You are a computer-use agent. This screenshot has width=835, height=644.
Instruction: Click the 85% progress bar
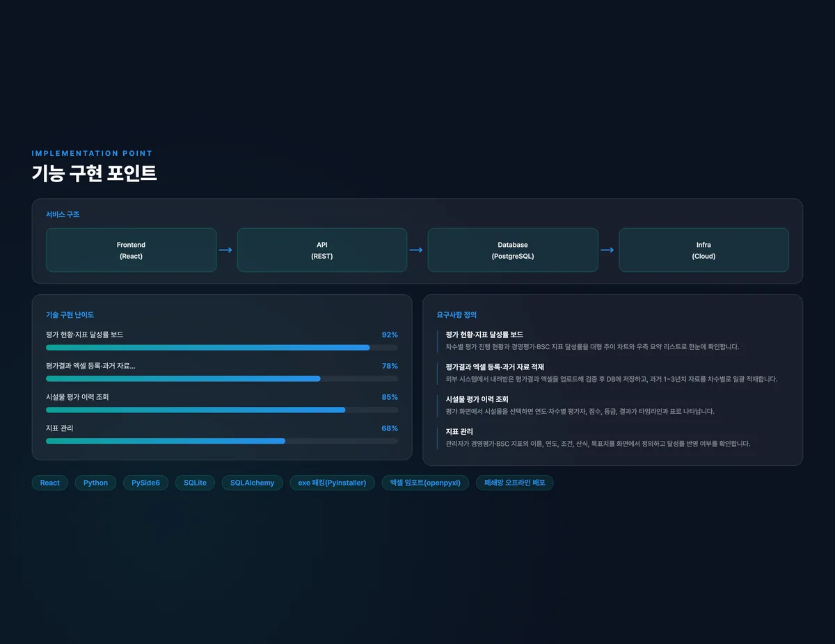222,410
